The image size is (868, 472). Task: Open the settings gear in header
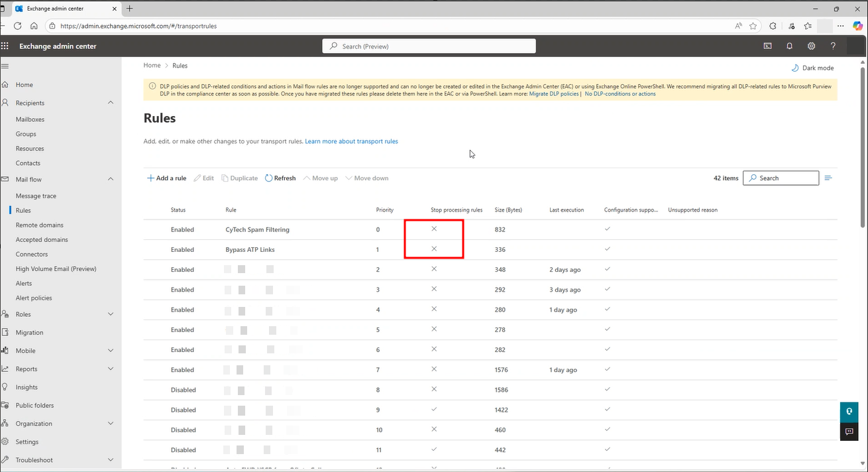(811, 46)
